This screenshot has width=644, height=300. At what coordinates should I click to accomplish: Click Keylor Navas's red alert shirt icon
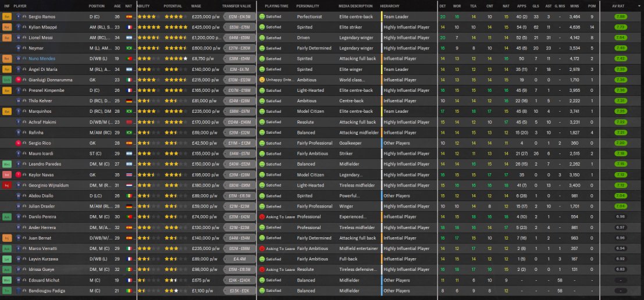(18, 175)
